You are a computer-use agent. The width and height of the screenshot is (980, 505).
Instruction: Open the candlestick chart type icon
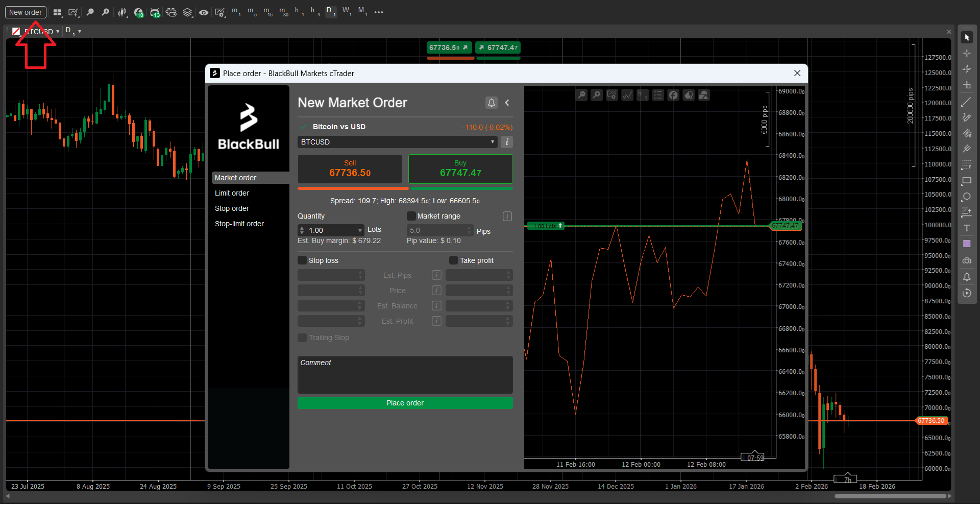tap(122, 12)
